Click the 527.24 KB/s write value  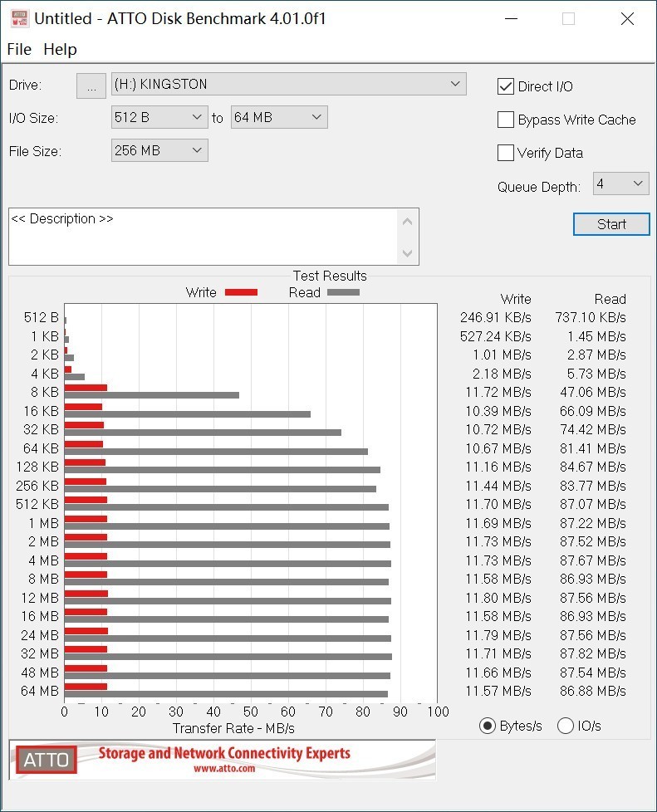(x=496, y=336)
